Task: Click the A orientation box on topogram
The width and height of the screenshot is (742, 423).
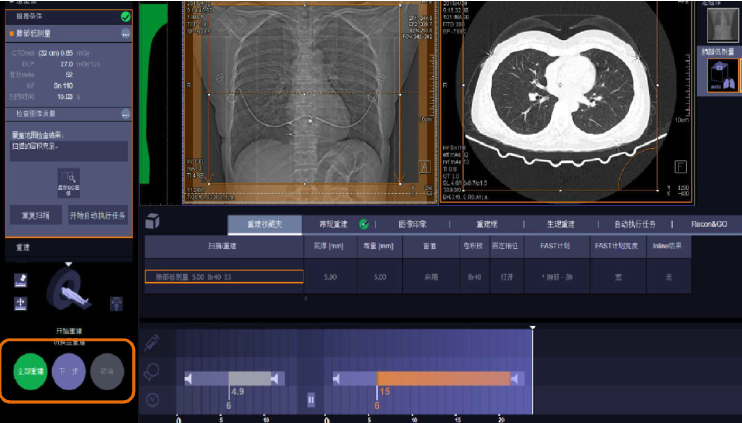Action: [x=424, y=167]
